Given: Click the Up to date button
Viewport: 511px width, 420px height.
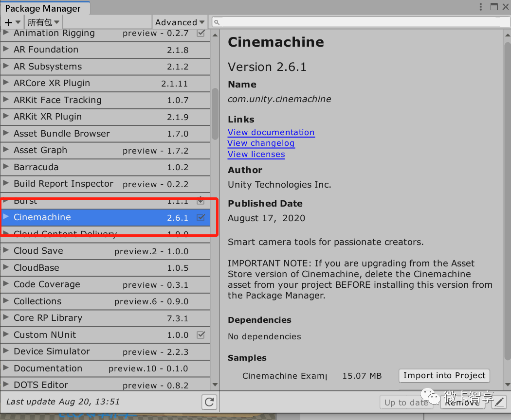Looking at the screenshot, I should tap(406, 402).
